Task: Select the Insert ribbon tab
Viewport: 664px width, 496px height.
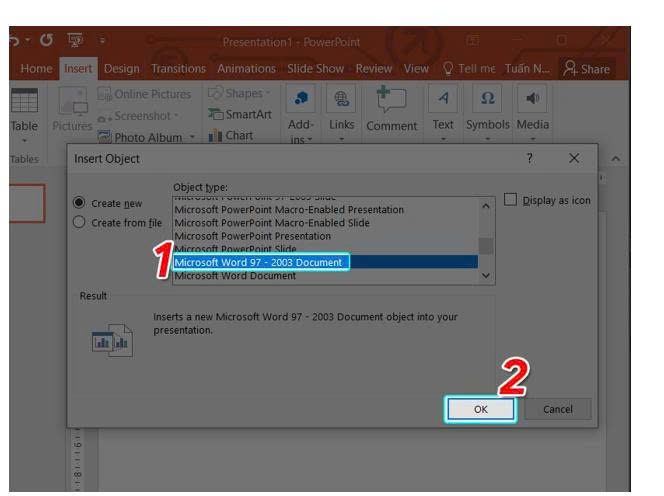Action: pyautogui.click(x=78, y=69)
